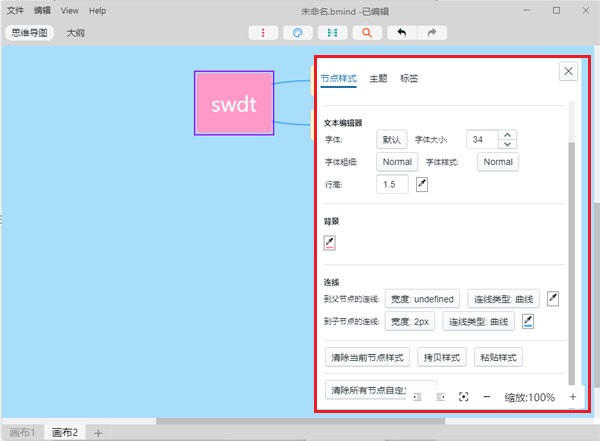The image size is (600, 441).
Task: Zoom in with the plus button
Action: tap(573, 397)
